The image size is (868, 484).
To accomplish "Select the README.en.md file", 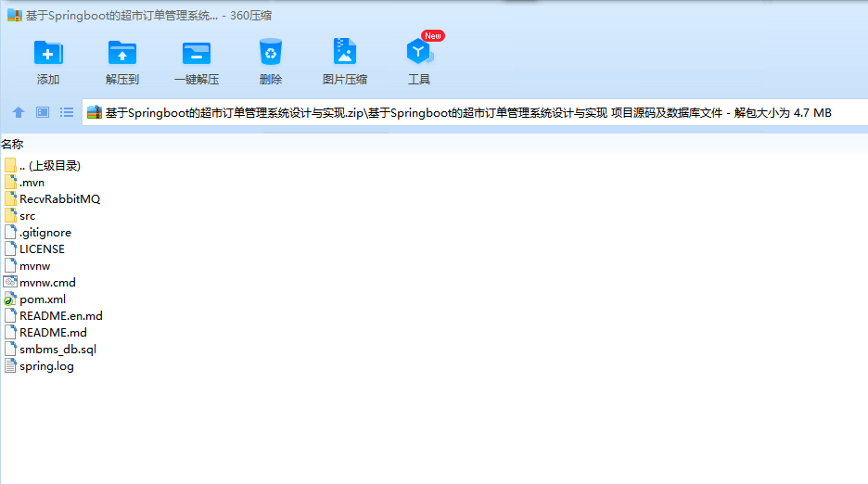I will [53, 315].
